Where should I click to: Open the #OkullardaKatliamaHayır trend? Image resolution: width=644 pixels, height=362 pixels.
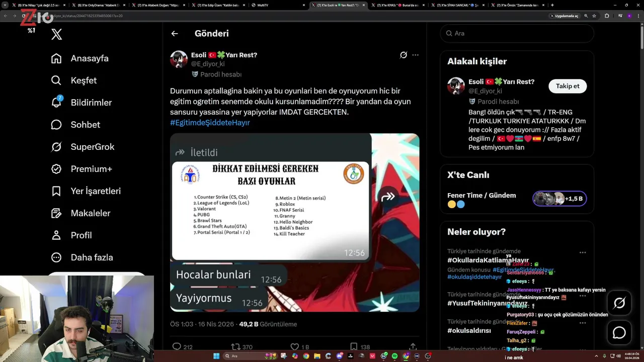point(488,260)
